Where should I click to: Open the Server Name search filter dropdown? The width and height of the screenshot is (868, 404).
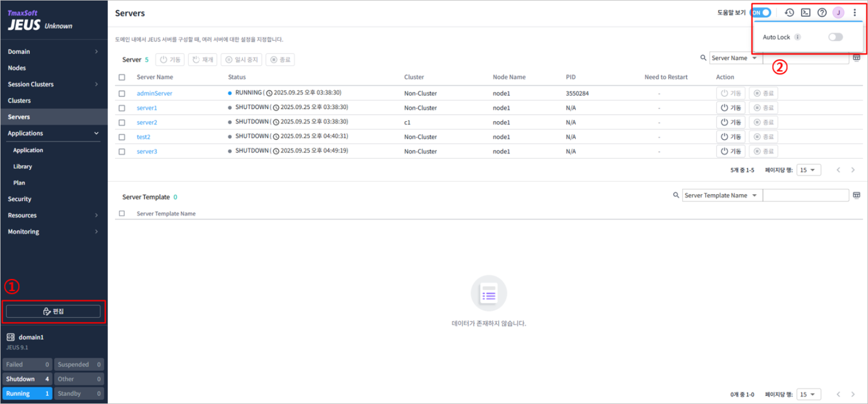(x=734, y=58)
